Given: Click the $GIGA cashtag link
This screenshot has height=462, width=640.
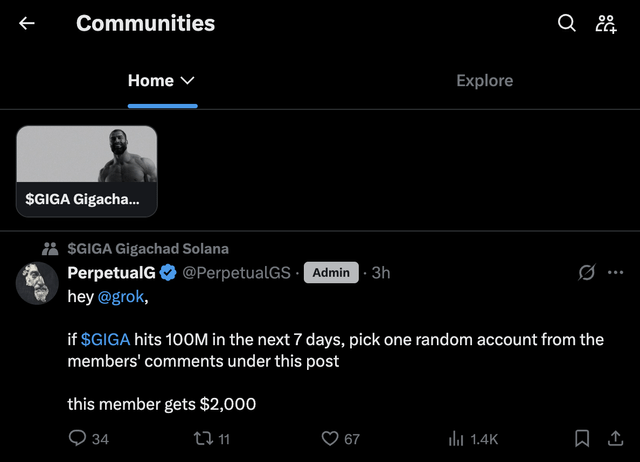Looking at the screenshot, I should click(x=105, y=339).
